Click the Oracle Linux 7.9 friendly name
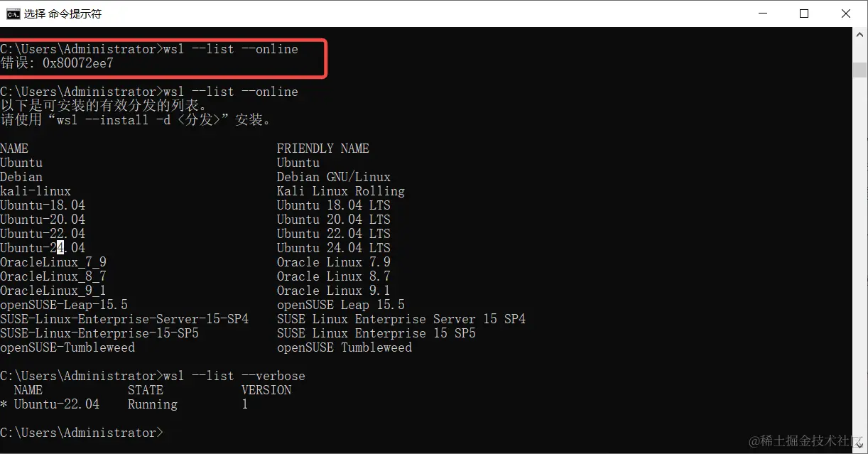This screenshot has height=454, width=868. pos(334,262)
